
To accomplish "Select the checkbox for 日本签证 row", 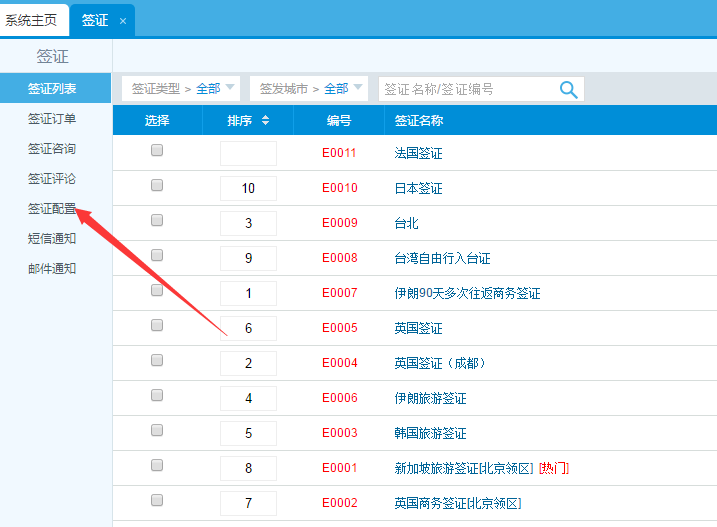I will tap(157, 186).
